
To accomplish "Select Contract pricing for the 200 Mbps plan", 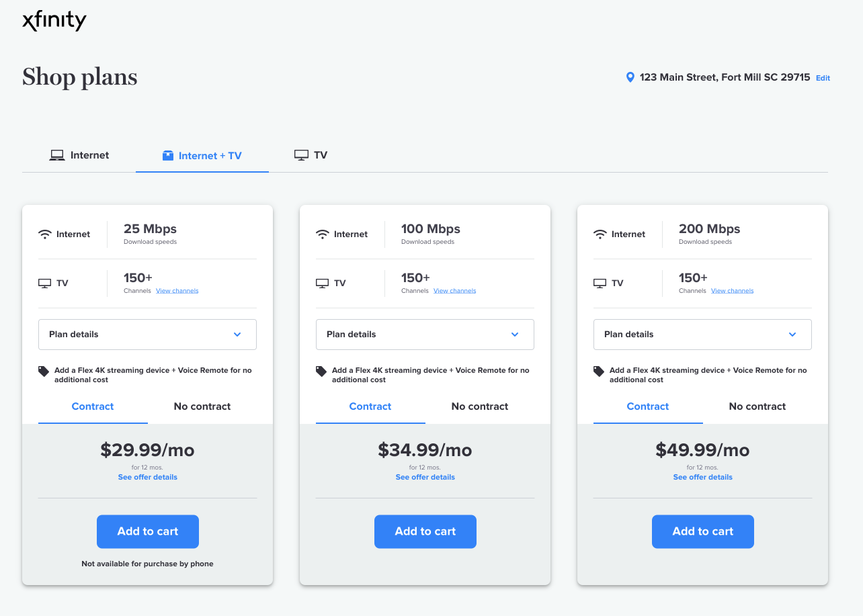I will tap(647, 406).
